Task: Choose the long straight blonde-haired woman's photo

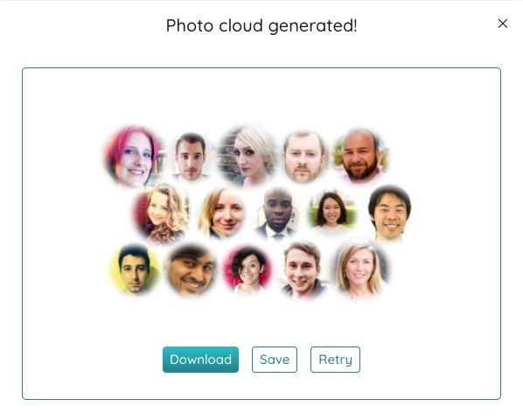Action: [x=361, y=269]
